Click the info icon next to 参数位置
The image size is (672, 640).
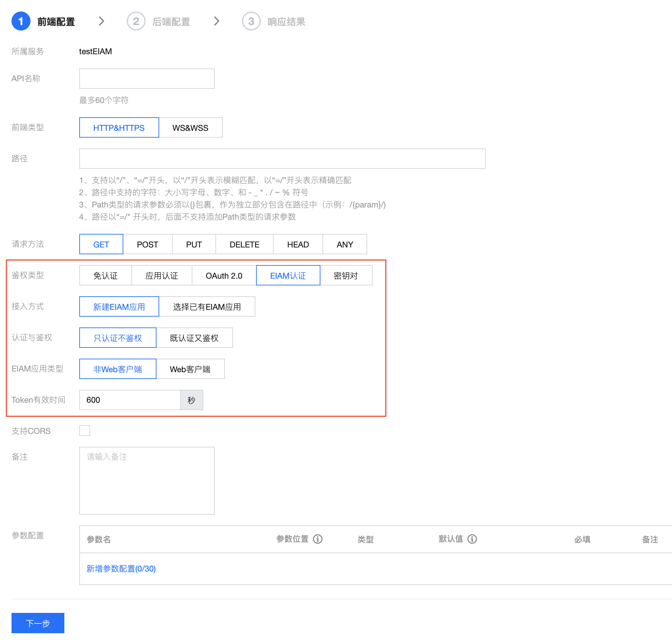tap(318, 539)
